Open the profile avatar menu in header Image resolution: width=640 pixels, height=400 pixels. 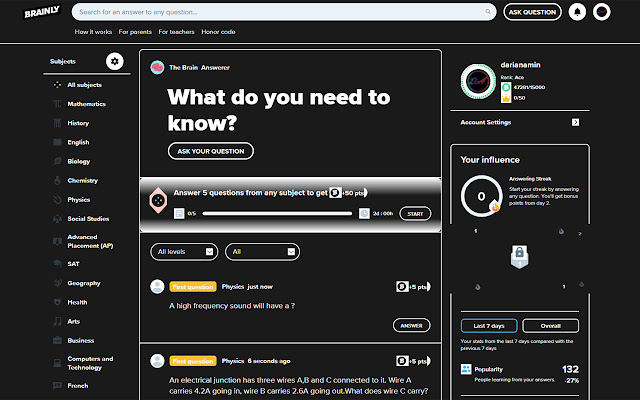click(602, 12)
